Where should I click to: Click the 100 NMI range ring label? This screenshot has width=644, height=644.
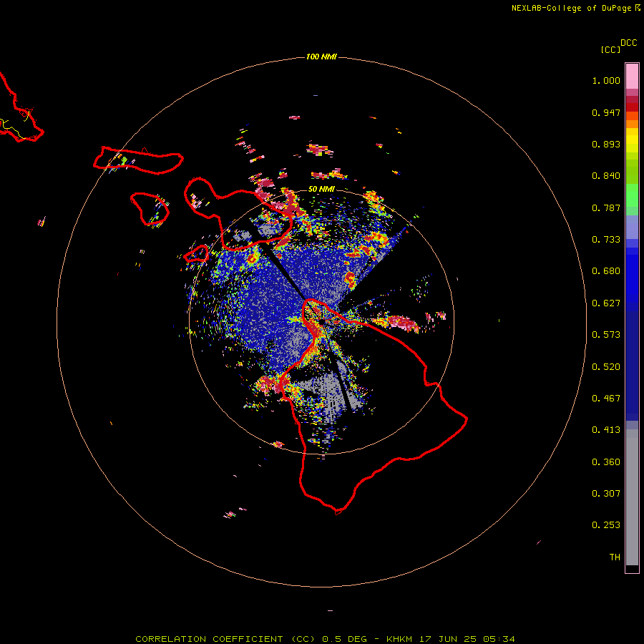pyautogui.click(x=321, y=57)
